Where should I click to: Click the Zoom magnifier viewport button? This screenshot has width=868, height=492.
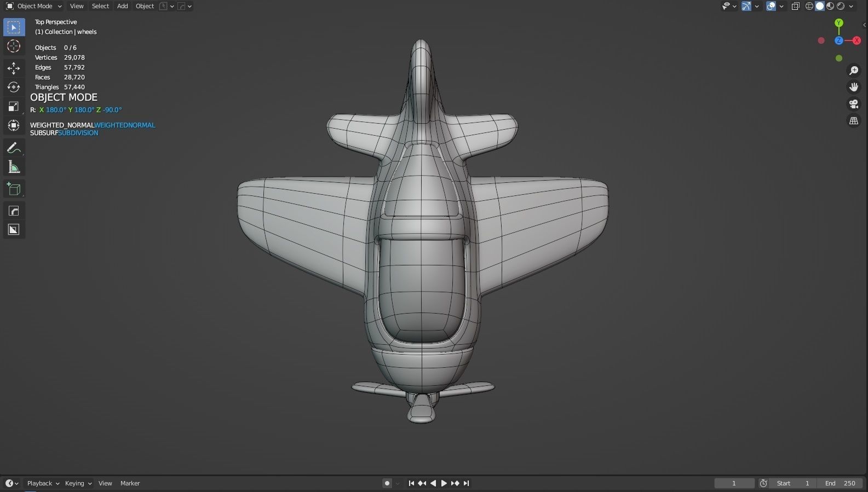pos(854,71)
